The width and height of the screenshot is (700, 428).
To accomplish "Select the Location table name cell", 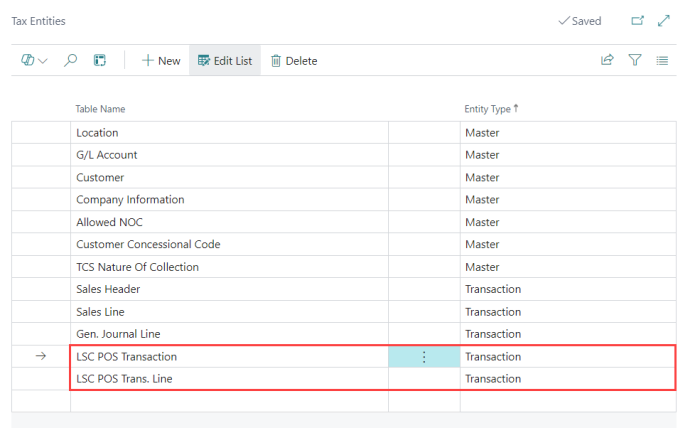I will point(229,133).
